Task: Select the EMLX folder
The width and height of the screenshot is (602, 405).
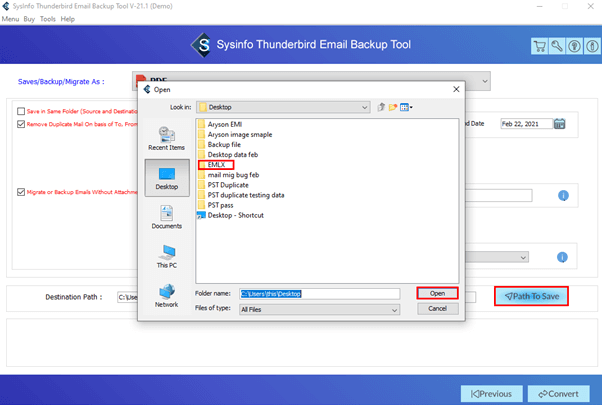Action: point(216,165)
